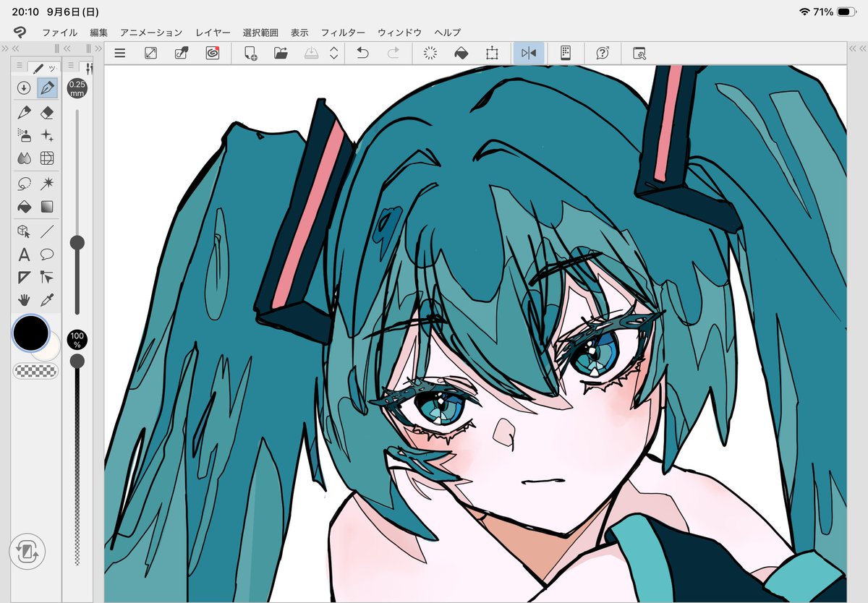Select the black main color swatch
868x603 pixels.
(x=31, y=333)
